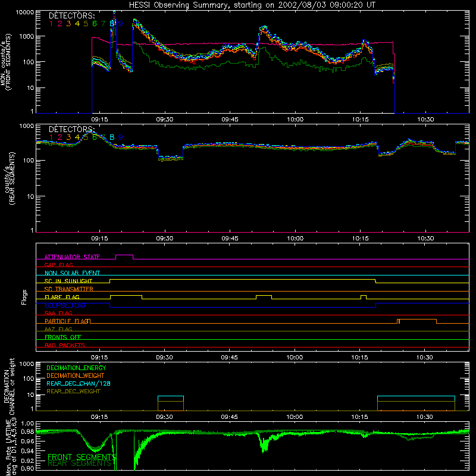
Task: Select detector 2 in front segments legend
Action: [60, 23]
